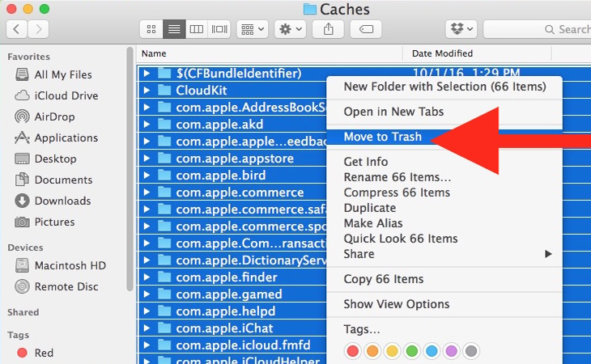Choose Make Alias
Viewport: 591px width, 364px height.
pos(444,223)
